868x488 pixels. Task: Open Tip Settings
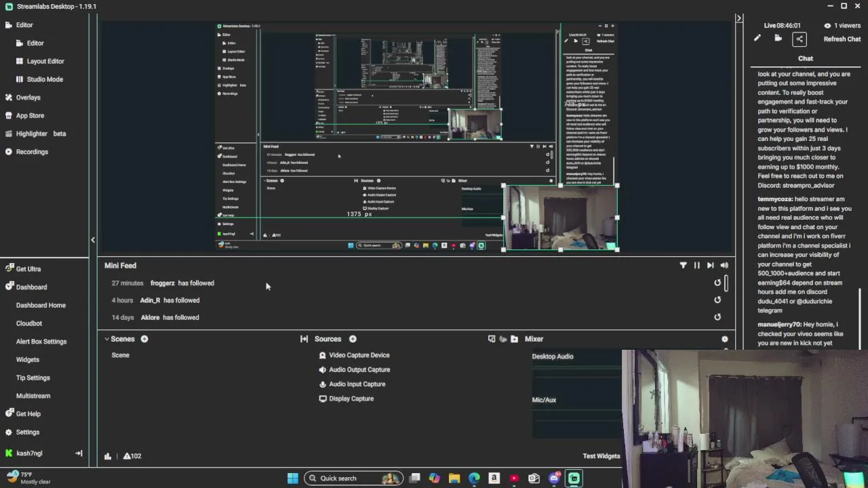tap(33, 378)
